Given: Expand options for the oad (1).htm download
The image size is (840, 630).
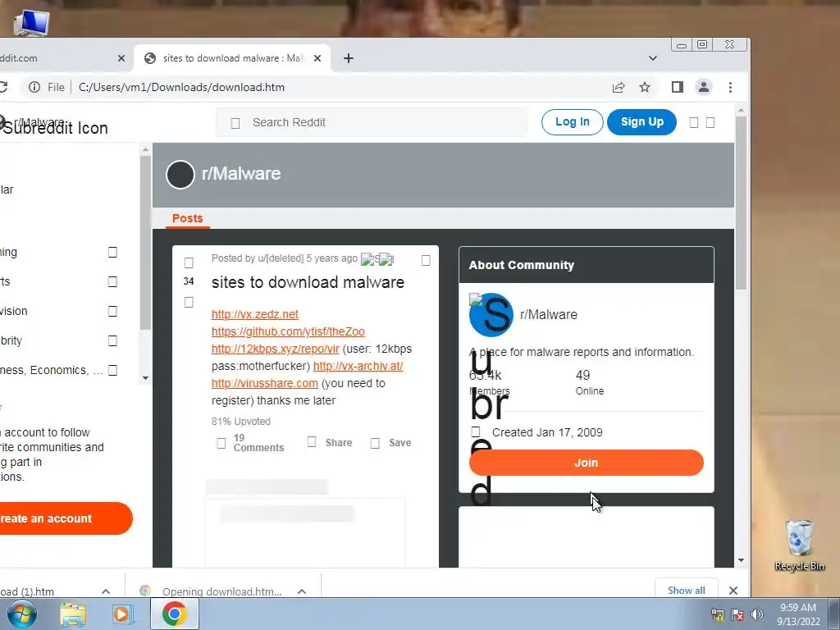Looking at the screenshot, I should (106, 591).
